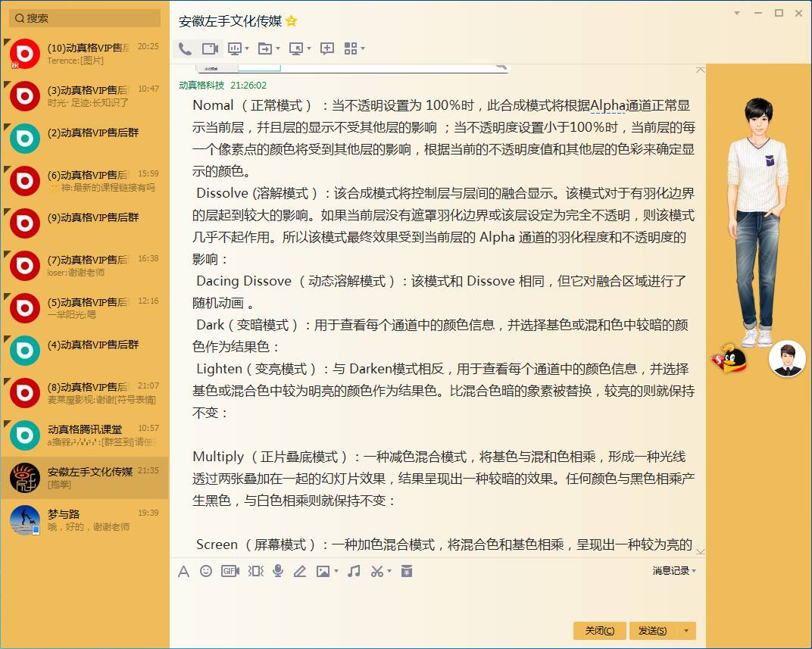Image resolution: width=812 pixels, height=649 pixels.
Task: Open the 动真格腾讯课堂 conversation
Action: (x=85, y=435)
